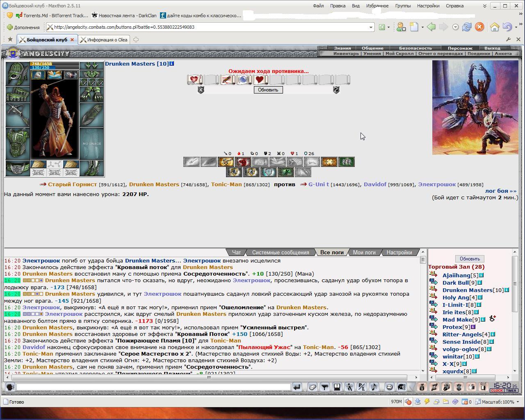This screenshot has height=420, width=525.
Task: Click the battle scene thumbnail image
Action: tap(475, 107)
